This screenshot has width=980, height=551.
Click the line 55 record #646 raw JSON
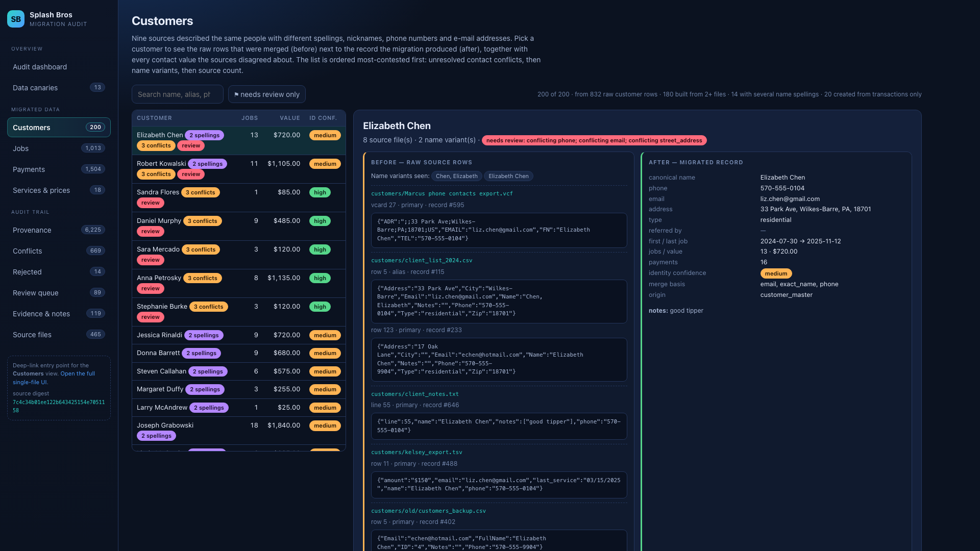(499, 426)
